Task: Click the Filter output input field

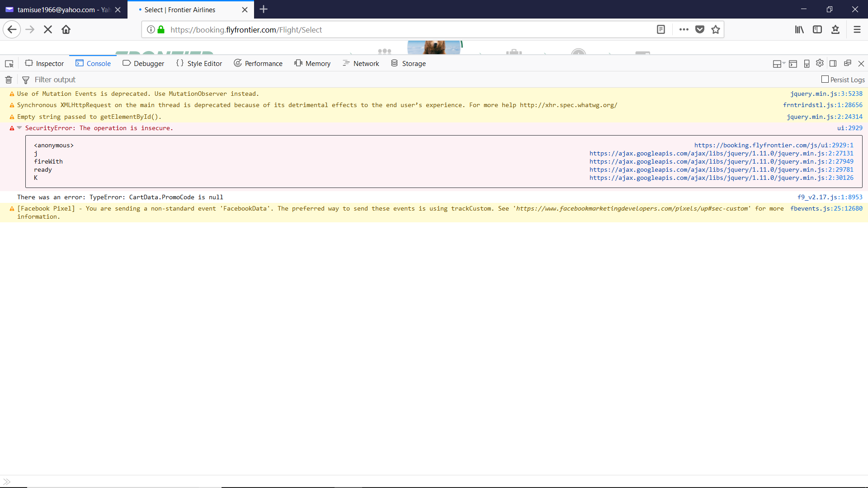Action: click(x=181, y=80)
